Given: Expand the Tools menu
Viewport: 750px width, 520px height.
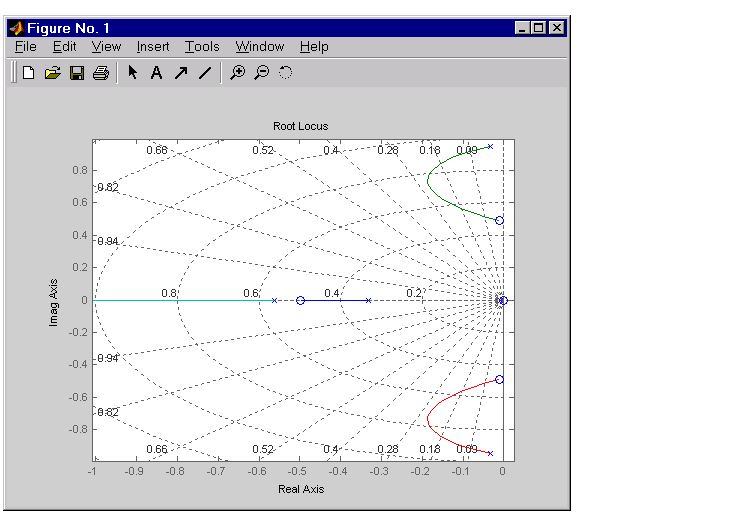Looking at the screenshot, I should pyautogui.click(x=202, y=47).
